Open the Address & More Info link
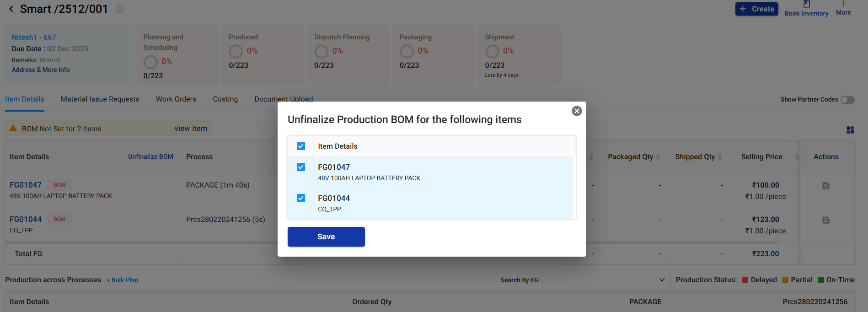This screenshot has width=868, height=312. tap(41, 70)
